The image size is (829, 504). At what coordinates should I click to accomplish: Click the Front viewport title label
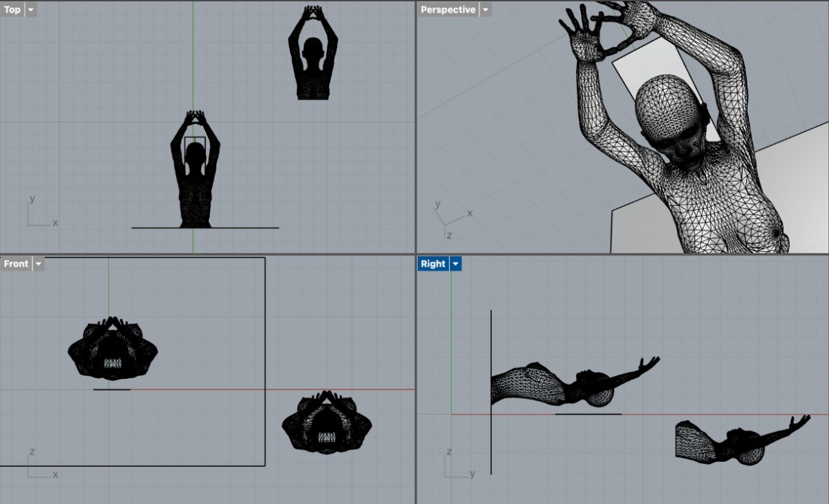(16, 264)
